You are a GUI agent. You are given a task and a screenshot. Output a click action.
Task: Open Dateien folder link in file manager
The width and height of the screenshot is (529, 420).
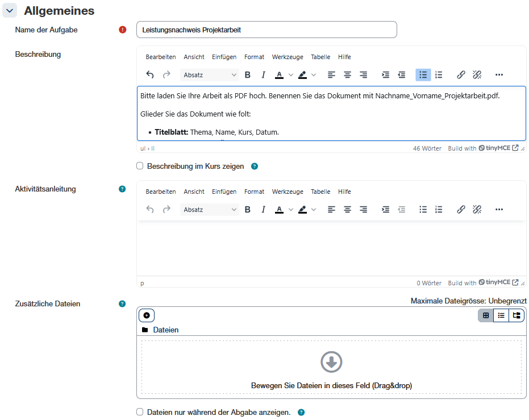165,330
